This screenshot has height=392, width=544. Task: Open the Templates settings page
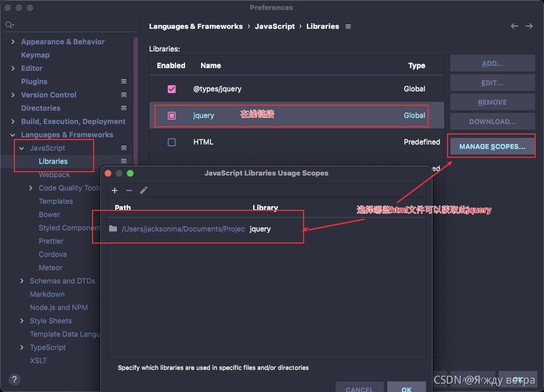[x=55, y=201]
